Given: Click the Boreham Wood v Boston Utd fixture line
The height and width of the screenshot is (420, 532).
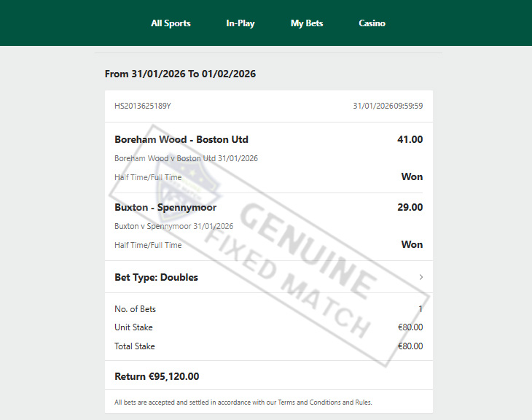Looking at the screenshot, I should click(186, 158).
